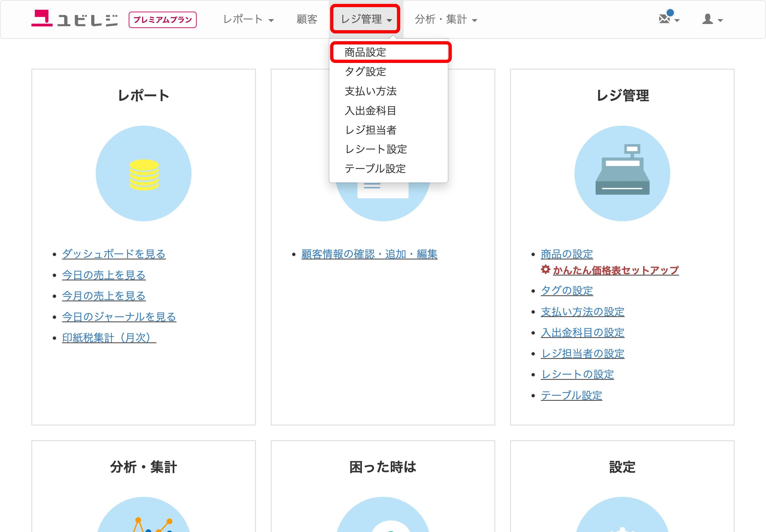The height and width of the screenshot is (532, 766).
Task: Expand the レポート dropdown in navbar
Action: [x=248, y=19]
